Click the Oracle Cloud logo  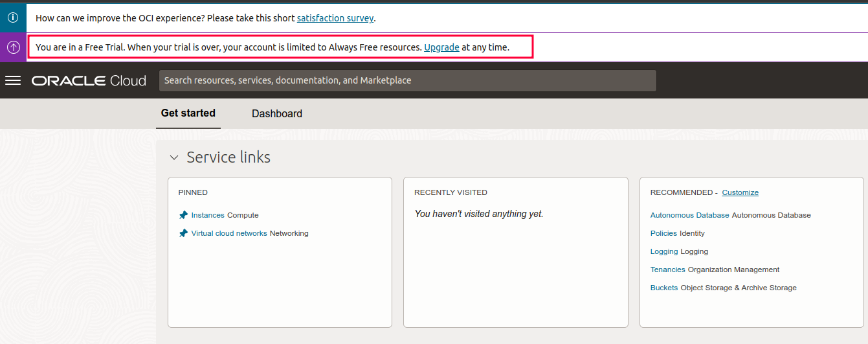pos(89,80)
